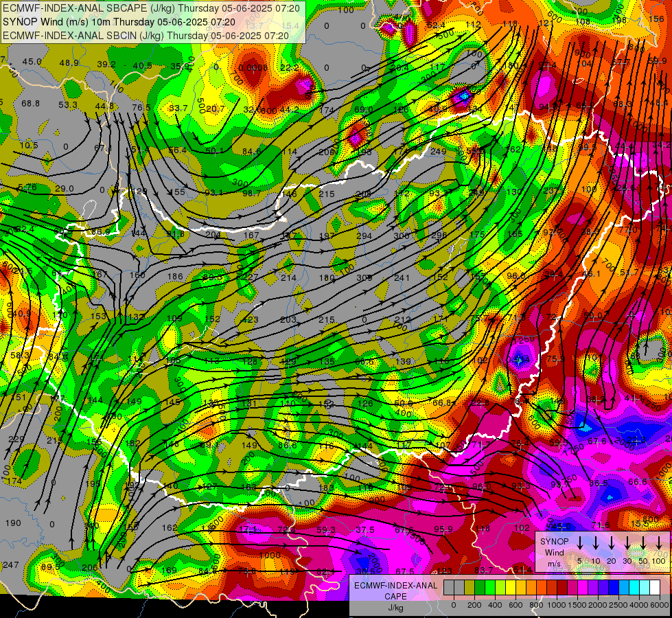Pick the cyan CAPE legend swatch

(634, 587)
